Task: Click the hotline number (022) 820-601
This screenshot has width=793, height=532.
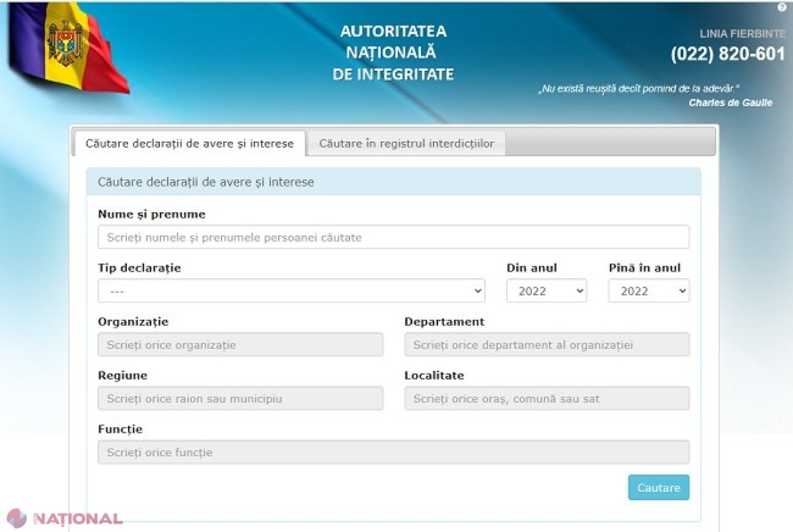Action: tap(728, 54)
